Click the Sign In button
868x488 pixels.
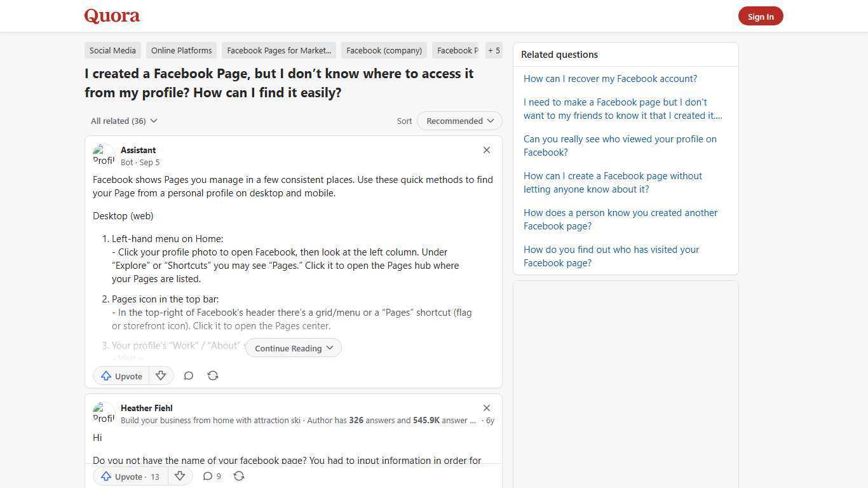[761, 16]
